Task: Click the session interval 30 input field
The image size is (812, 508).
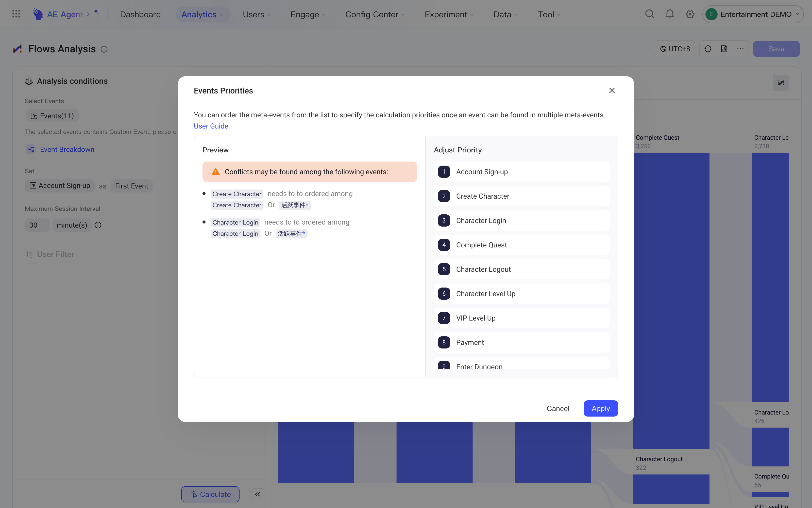Action: tap(37, 225)
